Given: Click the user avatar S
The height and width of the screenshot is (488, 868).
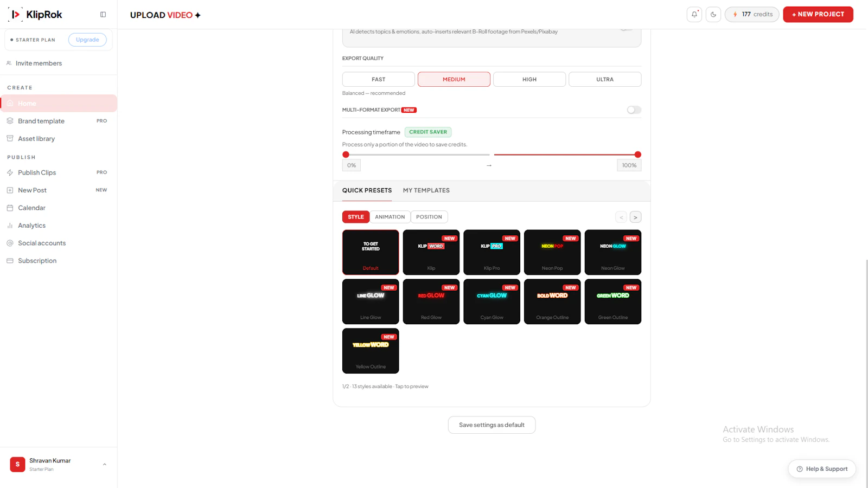Looking at the screenshot, I should coord(17,465).
